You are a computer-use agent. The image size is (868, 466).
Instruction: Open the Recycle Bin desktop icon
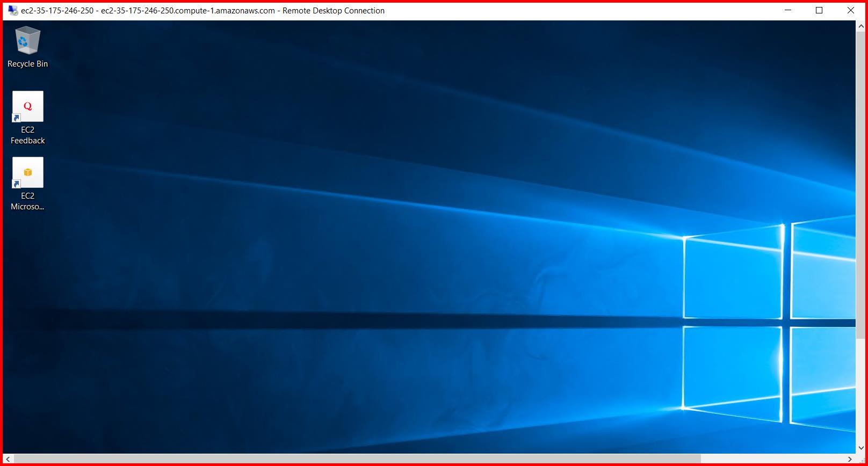point(27,41)
